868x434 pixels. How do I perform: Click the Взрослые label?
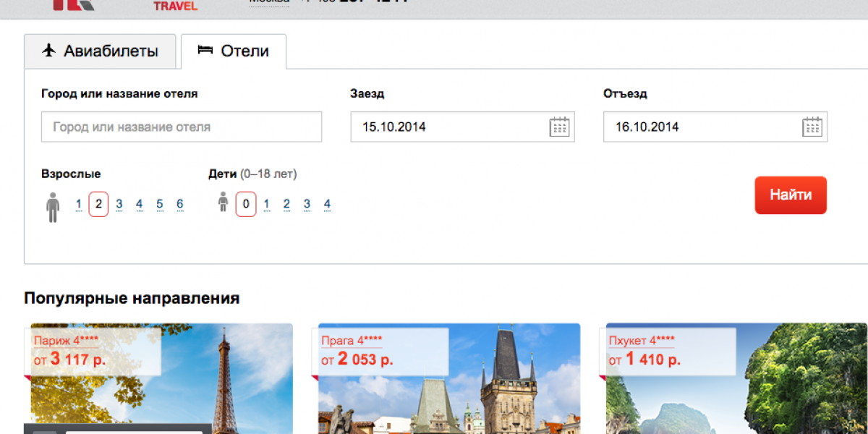(x=71, y=174)
